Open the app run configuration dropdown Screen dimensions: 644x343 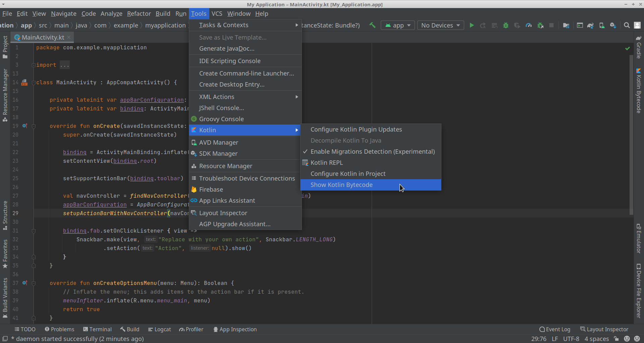click(398, 25)
